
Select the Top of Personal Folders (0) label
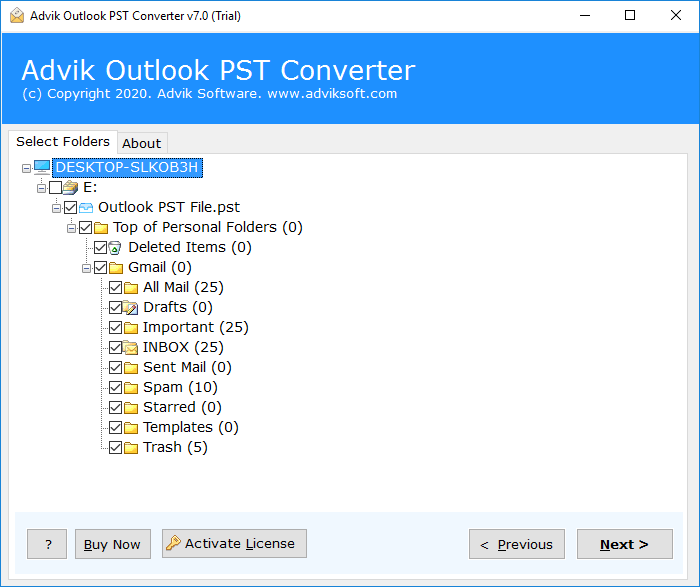click(x=208, y=227)
